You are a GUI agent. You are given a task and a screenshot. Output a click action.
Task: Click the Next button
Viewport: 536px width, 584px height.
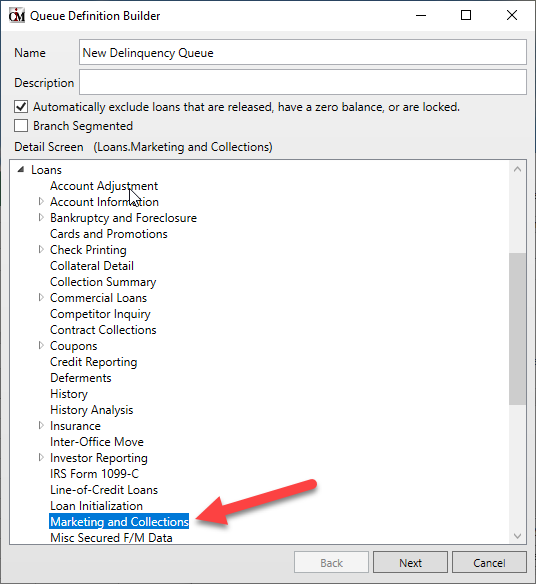coord(410,562)
